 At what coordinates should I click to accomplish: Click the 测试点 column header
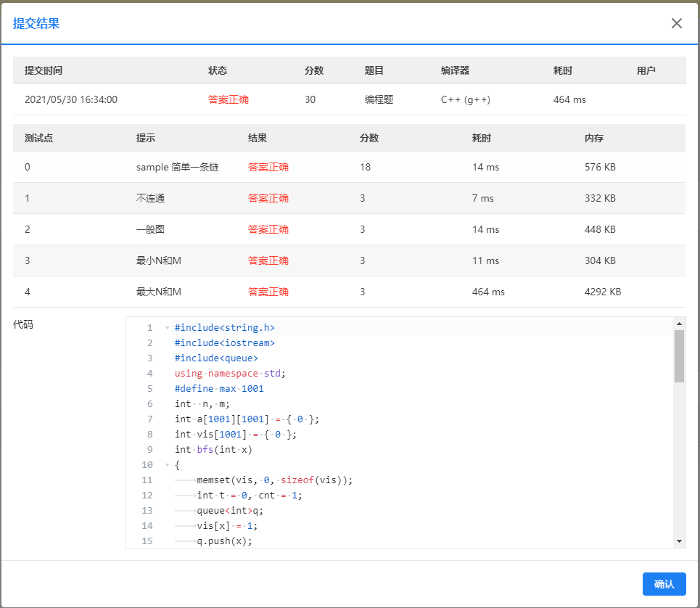39,138
